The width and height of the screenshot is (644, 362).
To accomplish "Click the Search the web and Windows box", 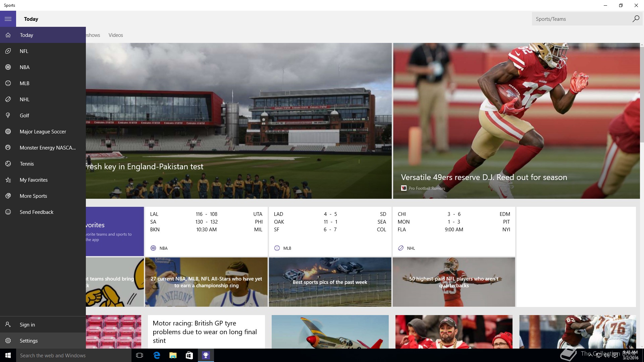I will 74,355.
